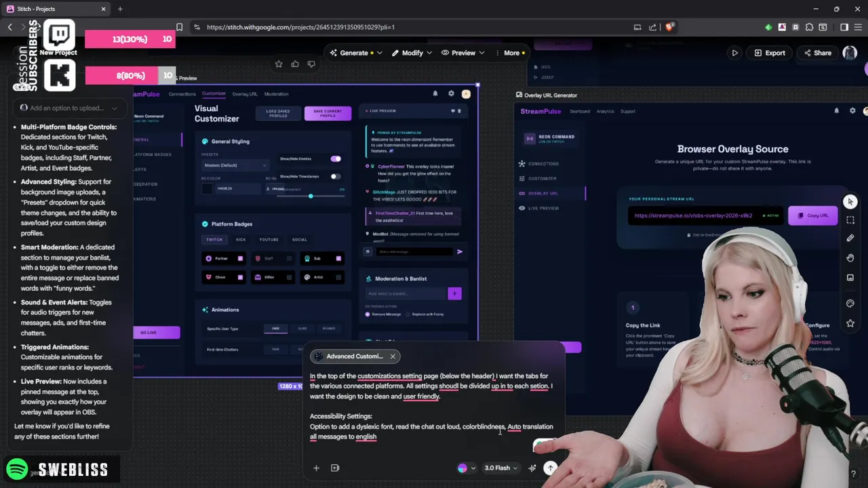Select the image tool in canvas toolbar
The height and width of the screenshot is (488, 868).
coord(850,277)
